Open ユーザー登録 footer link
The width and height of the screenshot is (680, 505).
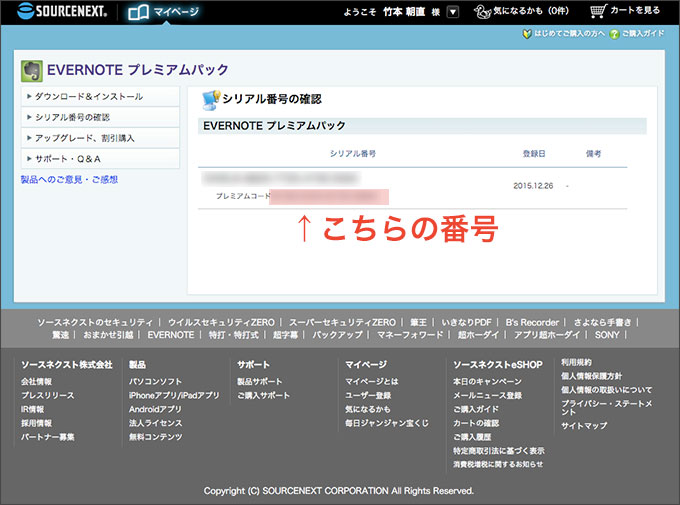click(368, 396)
